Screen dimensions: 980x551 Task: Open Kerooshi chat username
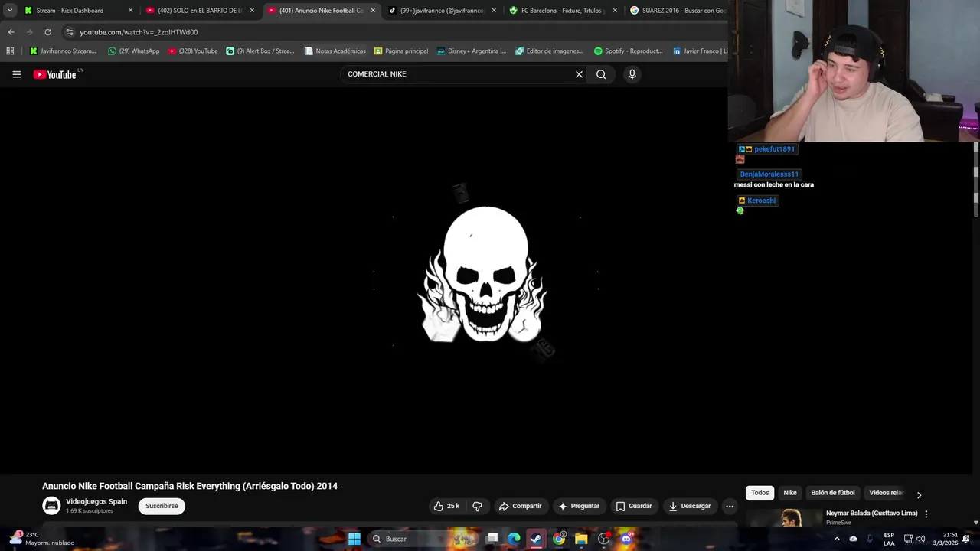(761, 201)
